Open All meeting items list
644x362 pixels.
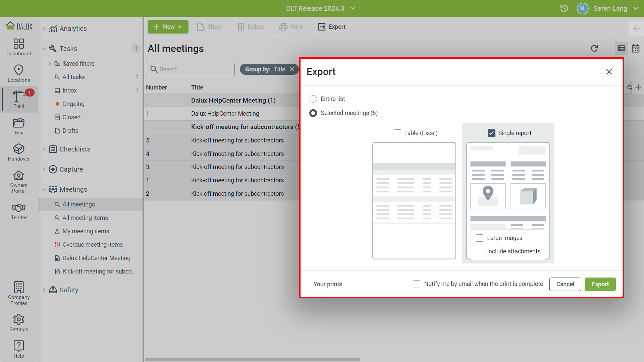pyautogui.click(x=85, y=218)
